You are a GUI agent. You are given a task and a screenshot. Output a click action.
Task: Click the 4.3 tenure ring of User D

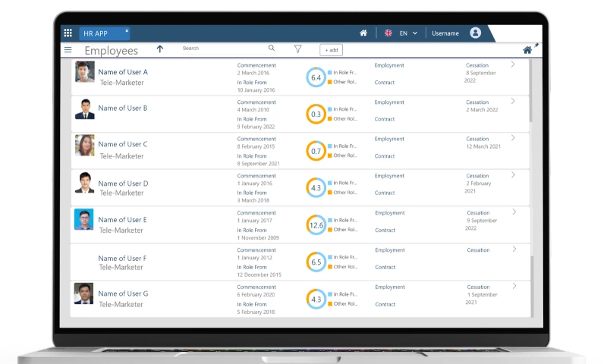[x=316, y=187]
